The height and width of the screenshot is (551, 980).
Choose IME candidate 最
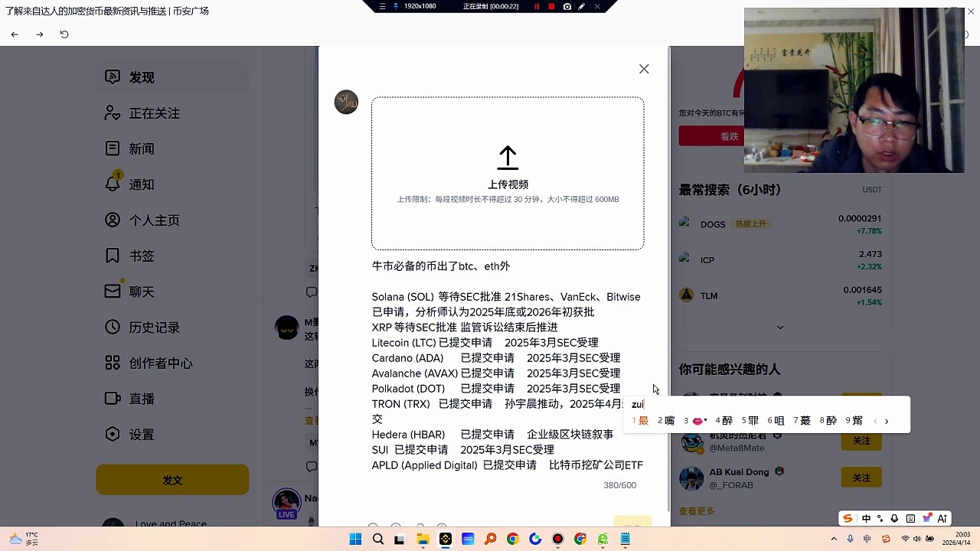[640, 420]
